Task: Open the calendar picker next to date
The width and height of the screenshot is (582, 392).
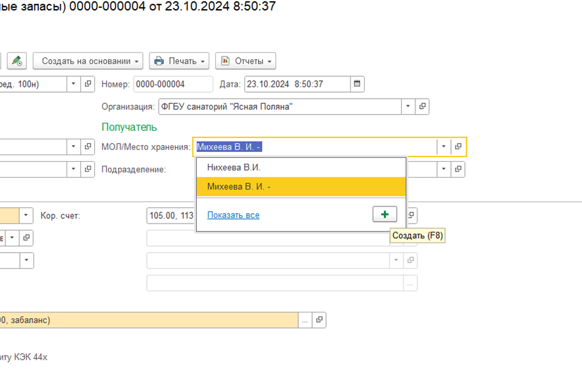Action: coord(357,84)
